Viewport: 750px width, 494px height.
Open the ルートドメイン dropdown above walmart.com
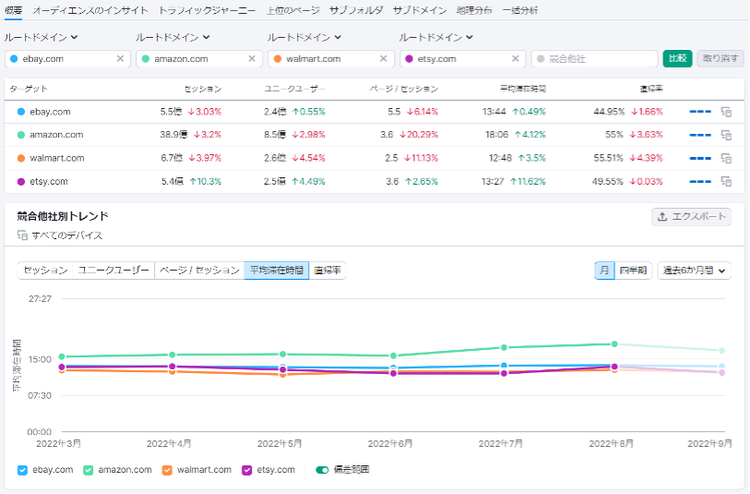click(304, 37)
